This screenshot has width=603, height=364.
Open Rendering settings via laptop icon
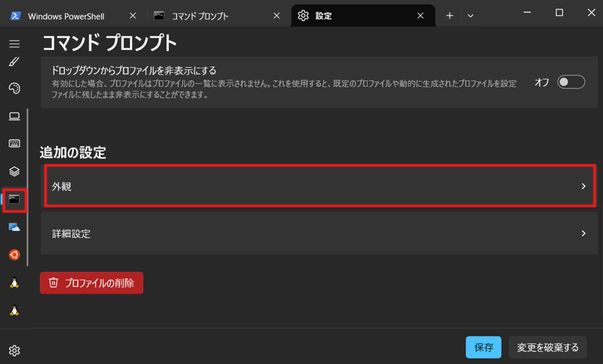(x=15, y=116)
